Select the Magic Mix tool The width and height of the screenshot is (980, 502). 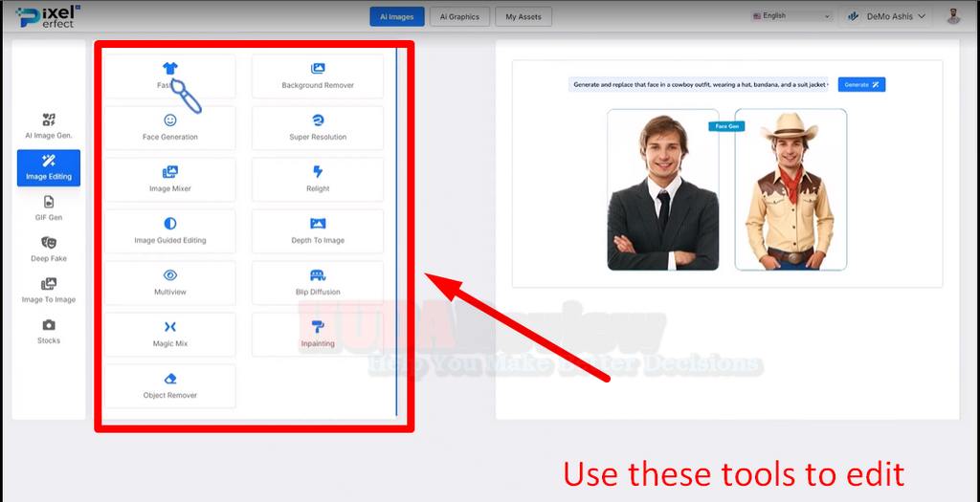click(170, 335)
